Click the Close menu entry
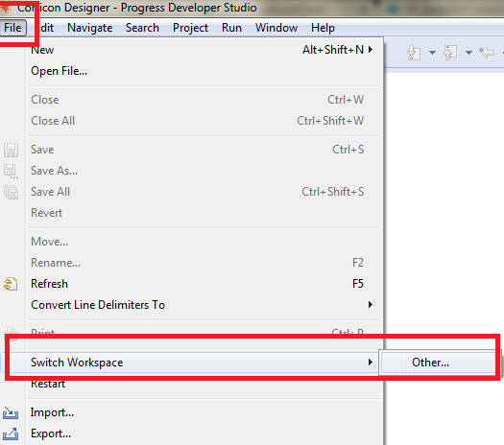The height and width of the screenshot is (445, 504). [204, 100]
